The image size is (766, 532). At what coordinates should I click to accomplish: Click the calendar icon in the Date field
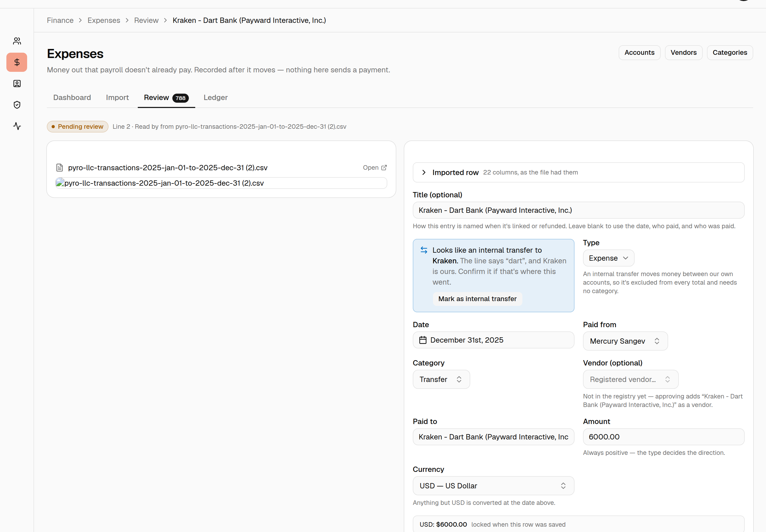tap(423, 340)
